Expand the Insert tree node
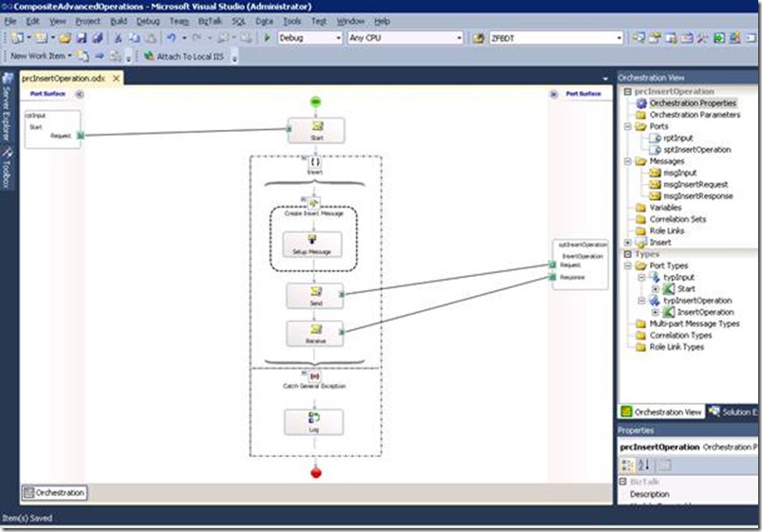 point(628,243)
